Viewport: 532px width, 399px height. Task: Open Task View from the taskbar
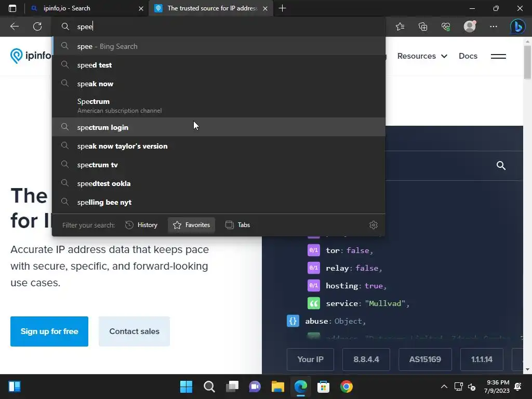(x=232, y=387)
